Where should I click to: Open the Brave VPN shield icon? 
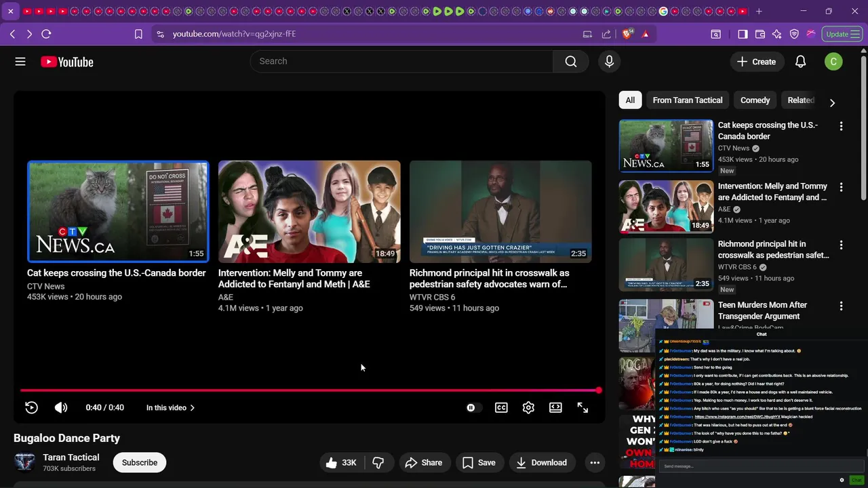[794, 34]
